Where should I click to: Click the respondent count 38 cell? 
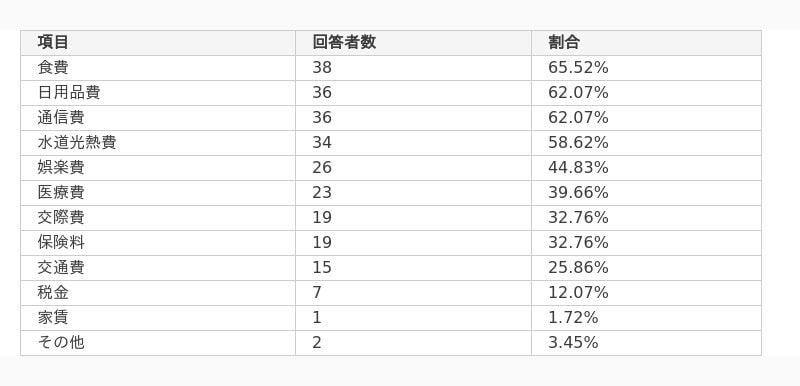tap(413, 68)
